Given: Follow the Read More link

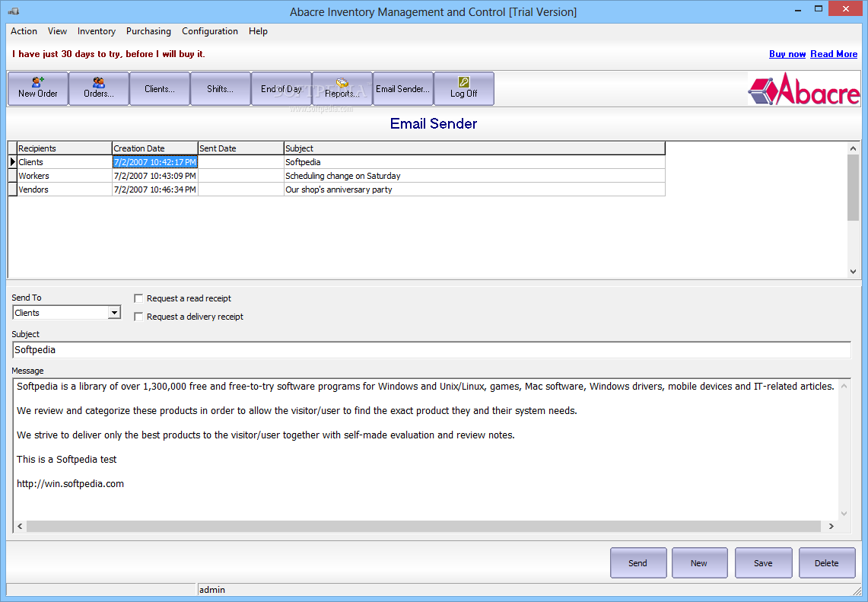Looking at the screenshot, I should (x=834, y=54).
